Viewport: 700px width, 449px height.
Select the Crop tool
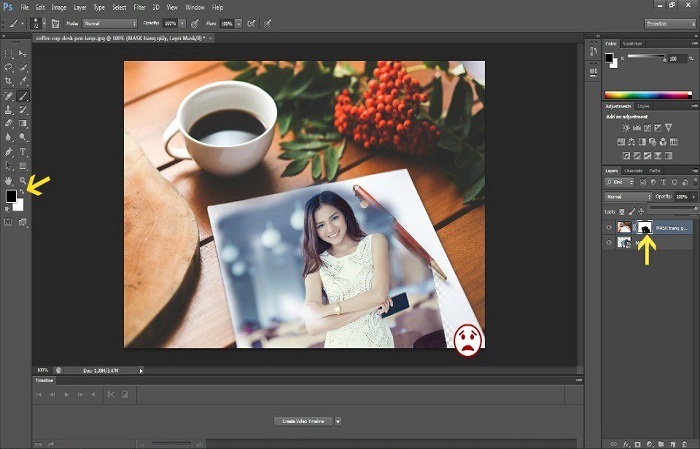10,82
